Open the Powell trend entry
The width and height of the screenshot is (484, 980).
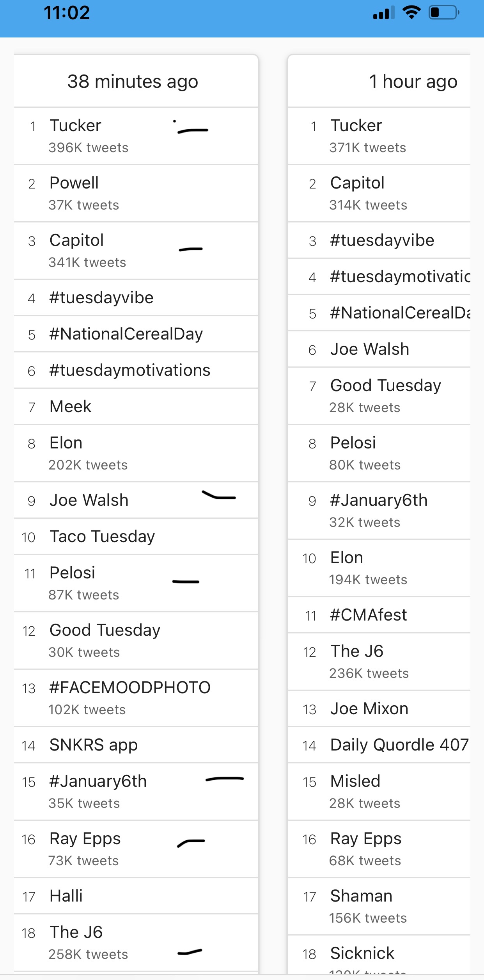pyautogui.click(x=136, y=193)
